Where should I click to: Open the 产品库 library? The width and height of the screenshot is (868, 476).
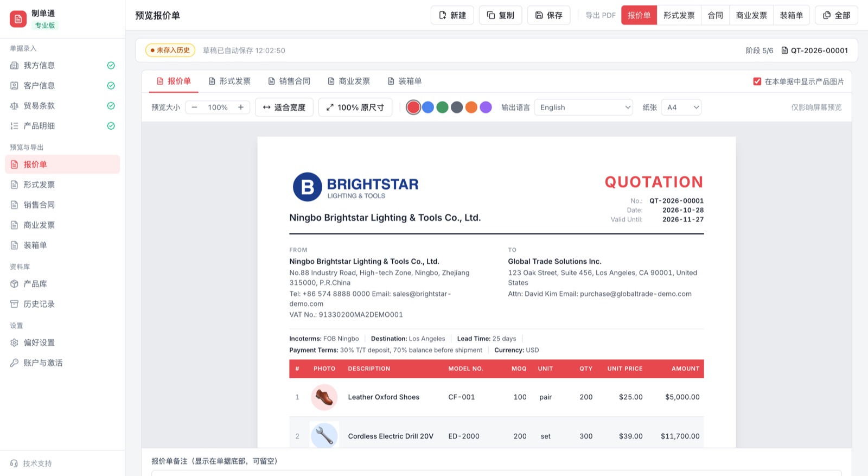[62, 284]
